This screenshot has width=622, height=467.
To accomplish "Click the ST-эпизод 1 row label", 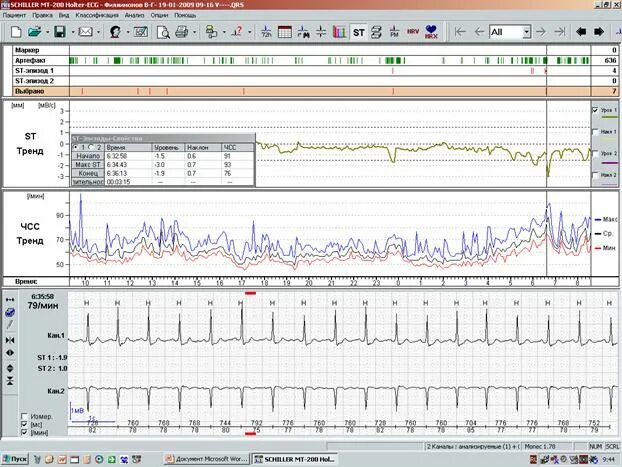I will [34, 71].
